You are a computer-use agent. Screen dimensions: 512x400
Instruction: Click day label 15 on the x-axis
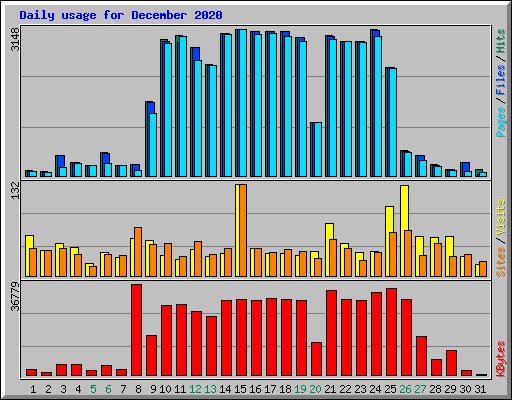tap(240, 389)
